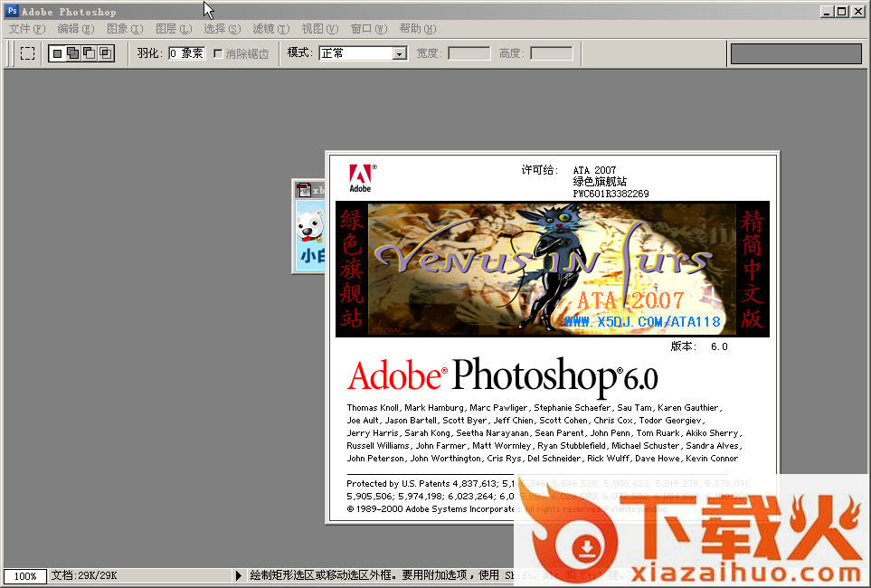This screenshot has height=588, width=871.
Task: Open the 文件(F) menu
Action: tap(26, 28)
